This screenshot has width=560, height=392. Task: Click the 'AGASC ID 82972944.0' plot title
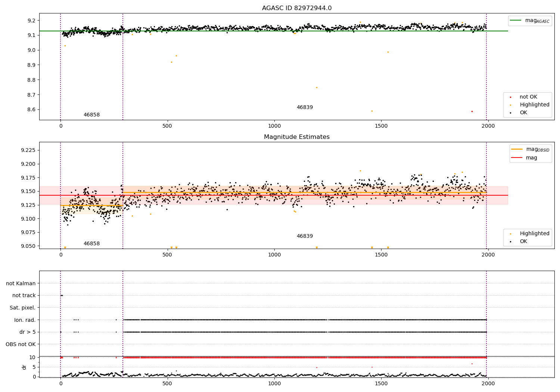tap(297, 8)
